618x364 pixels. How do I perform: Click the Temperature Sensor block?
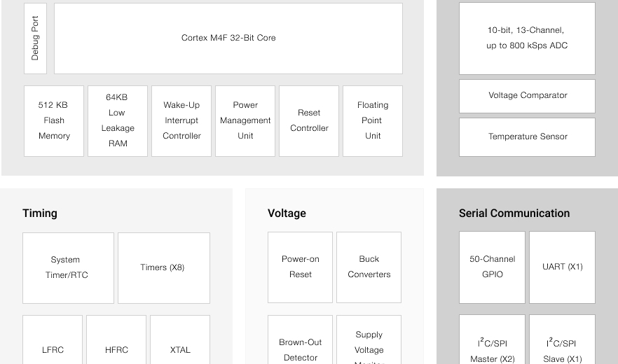tap(527, 137)
